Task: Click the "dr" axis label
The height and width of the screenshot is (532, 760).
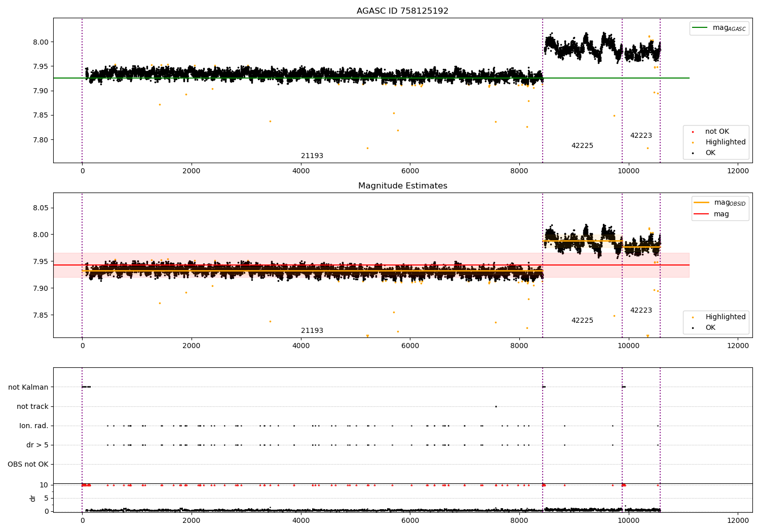Action: click(33, 498)
